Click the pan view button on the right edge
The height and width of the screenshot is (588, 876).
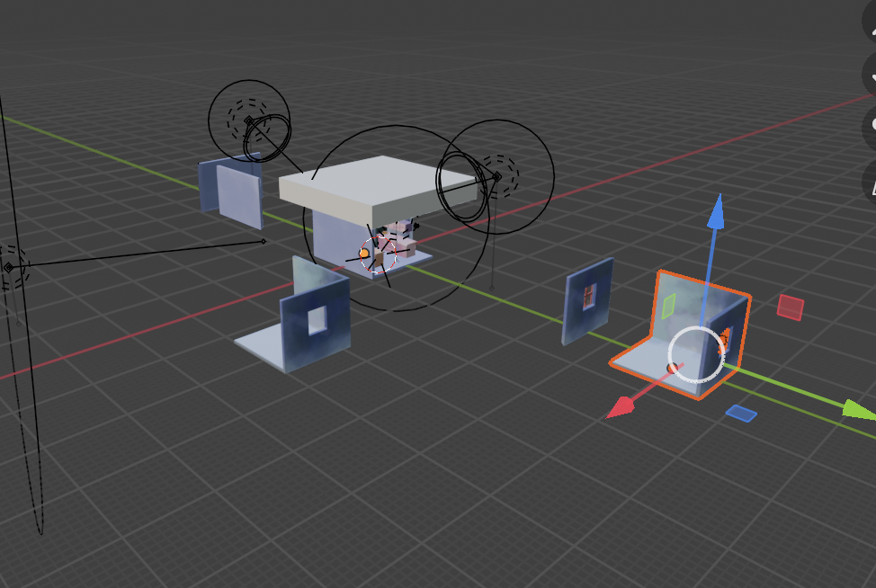tap(869, 78)
